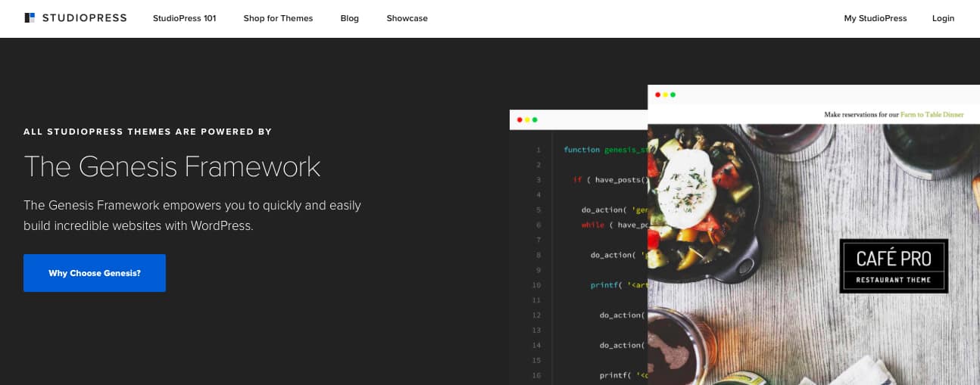Open the StudioPress 101 menu item
The width and height of the screenshot is (980, 385).
[184, 18]
